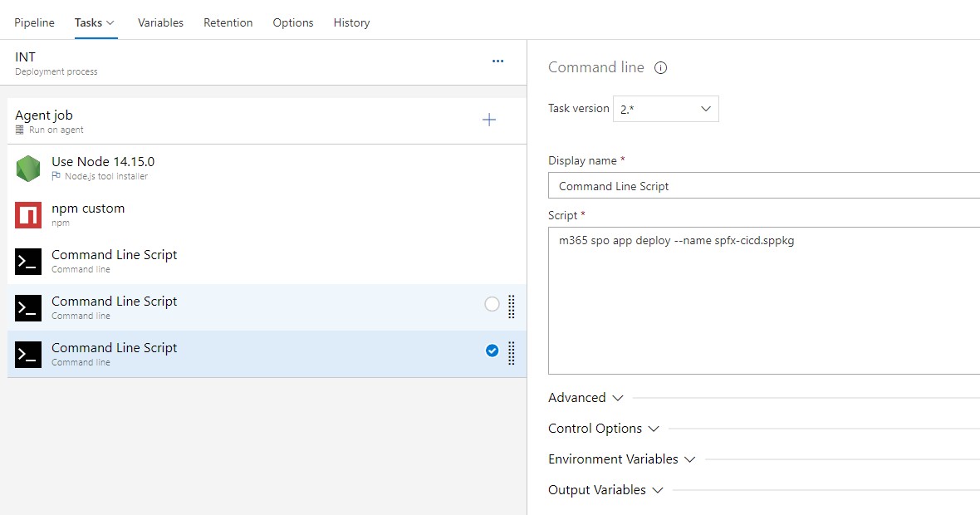Expand the Control Options section

tap(603, 429)
